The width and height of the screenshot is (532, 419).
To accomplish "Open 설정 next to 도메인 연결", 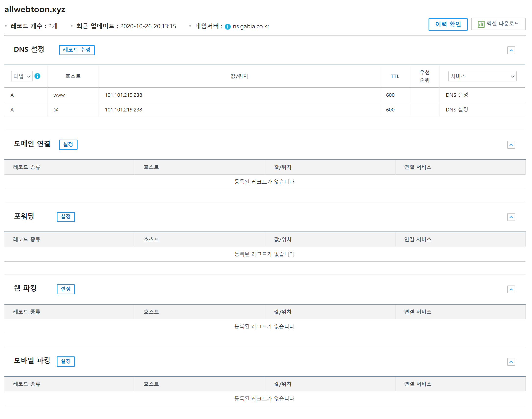I will tap(68, 144).
